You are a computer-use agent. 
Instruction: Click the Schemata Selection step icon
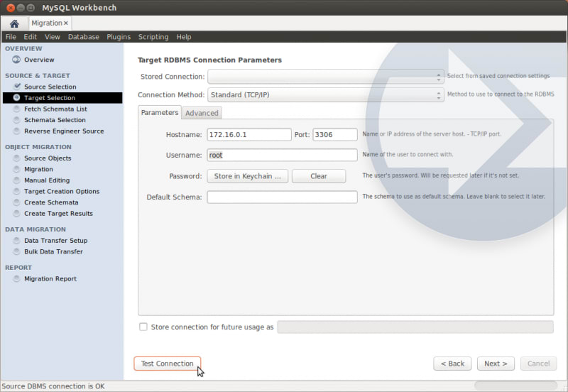pyautogui.click(x=16, y=120)
